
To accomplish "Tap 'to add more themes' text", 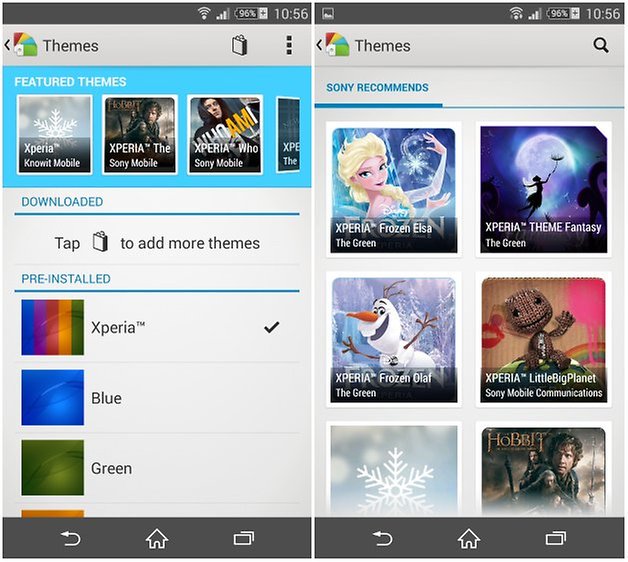I will pos(190,243).
